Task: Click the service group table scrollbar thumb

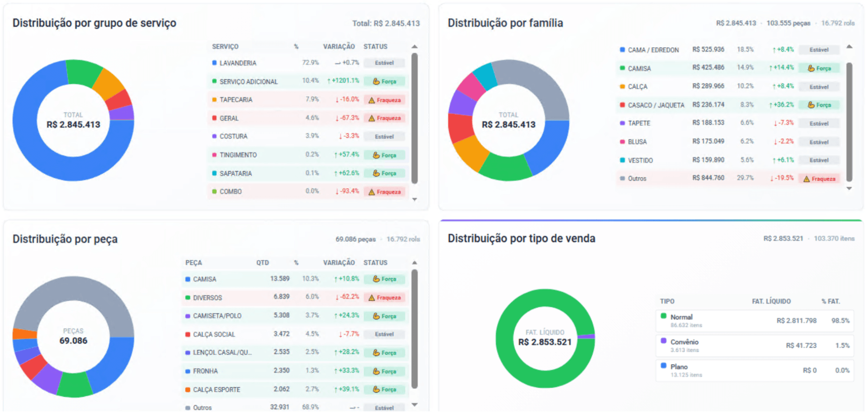Action: (x=415, y=118)
